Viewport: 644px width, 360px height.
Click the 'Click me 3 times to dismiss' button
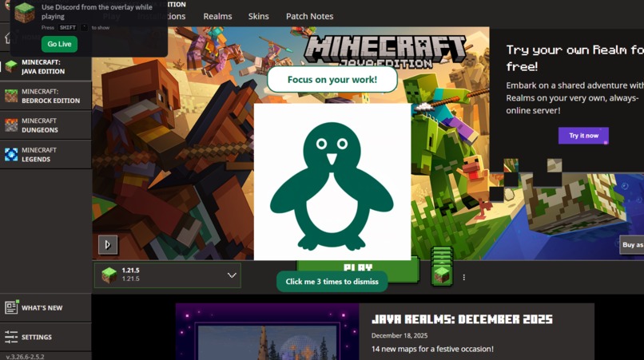pos(332,282)
